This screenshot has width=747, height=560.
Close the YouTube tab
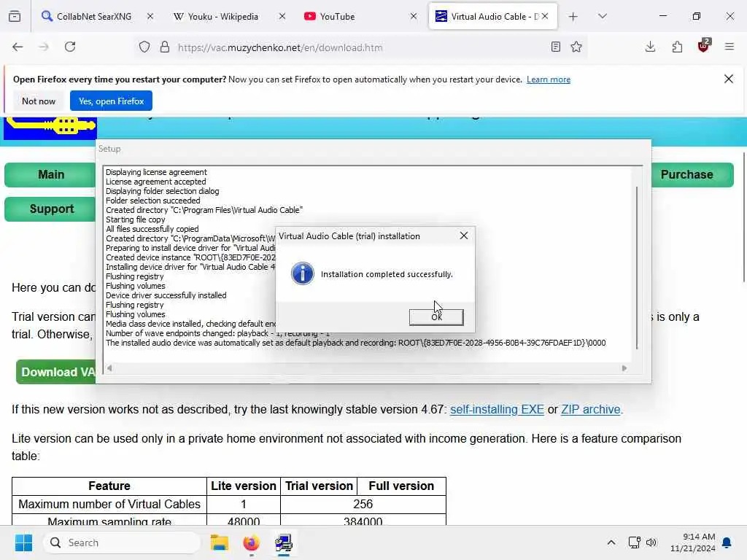414,16
